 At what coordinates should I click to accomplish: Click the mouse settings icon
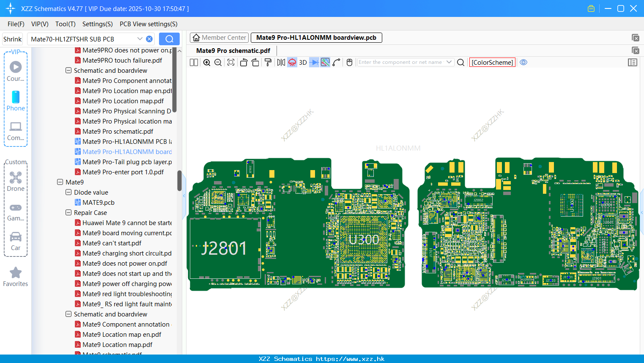349,62
